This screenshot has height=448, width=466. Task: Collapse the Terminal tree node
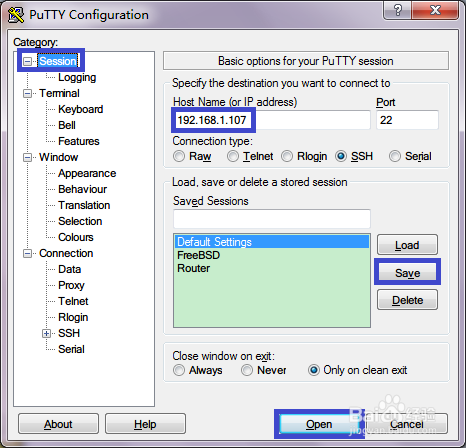[x=27, y=93]
